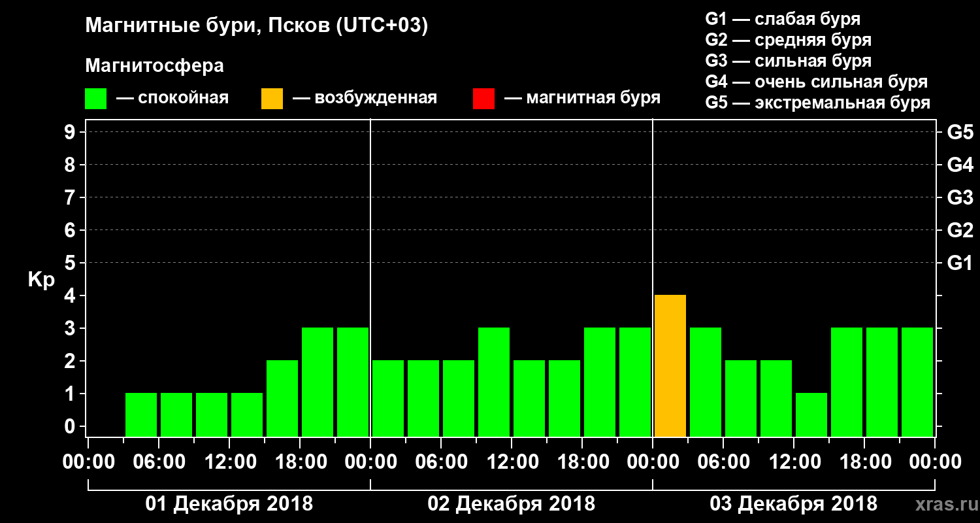
Task: Click the 03:00–06:00 Kp 3 bar on 03 Декабря
Action: (x=706, y=382)
